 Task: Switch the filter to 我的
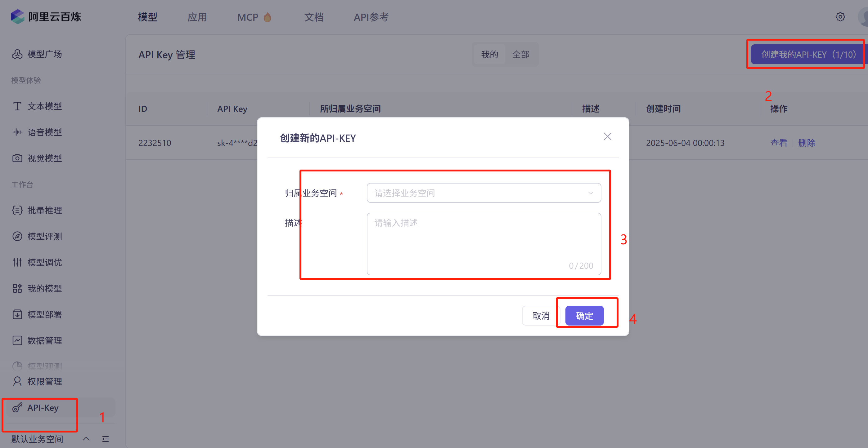[x=489, y=55]
